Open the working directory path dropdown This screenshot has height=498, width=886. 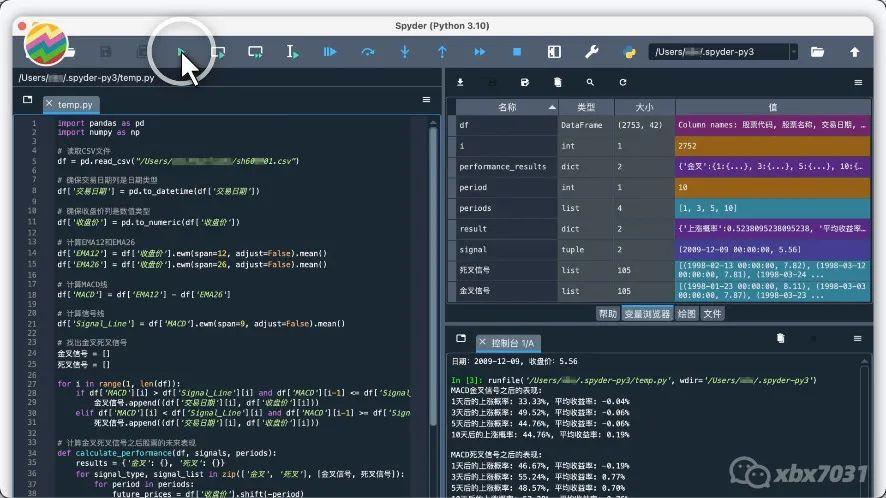[793, 51]
